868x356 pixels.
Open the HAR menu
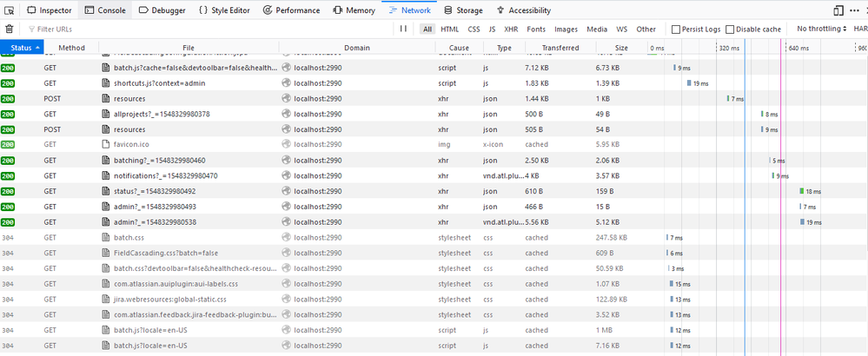click(x=861, y=29)
